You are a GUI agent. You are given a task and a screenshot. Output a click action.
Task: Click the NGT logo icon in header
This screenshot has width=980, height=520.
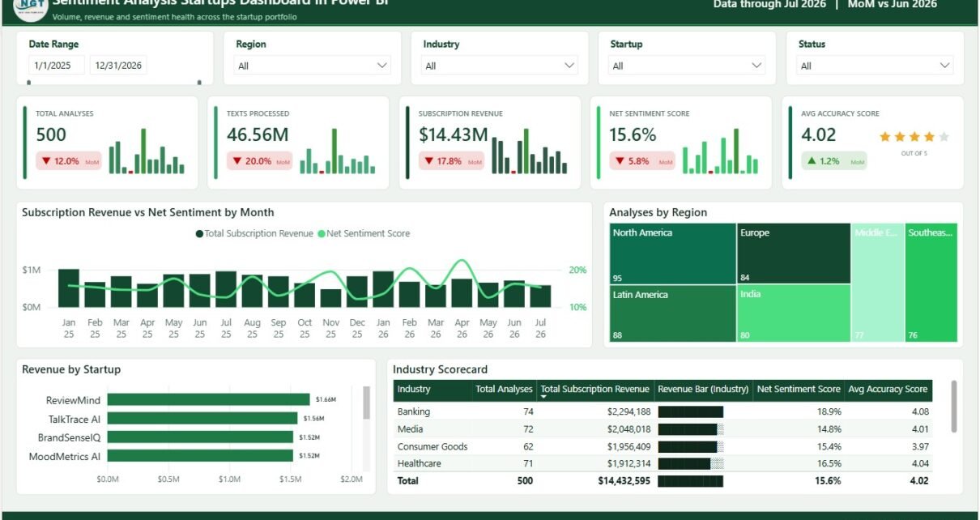30,6
